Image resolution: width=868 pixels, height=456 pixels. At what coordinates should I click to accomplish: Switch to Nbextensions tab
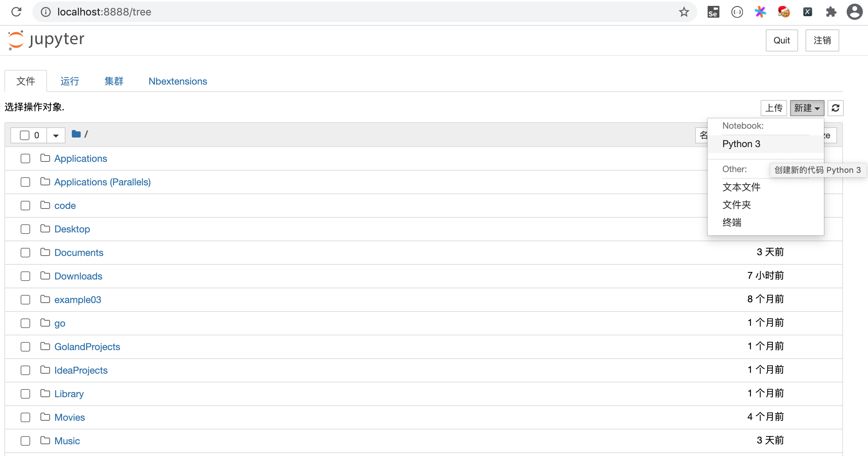pyautogui.click(x=178, y=81)
